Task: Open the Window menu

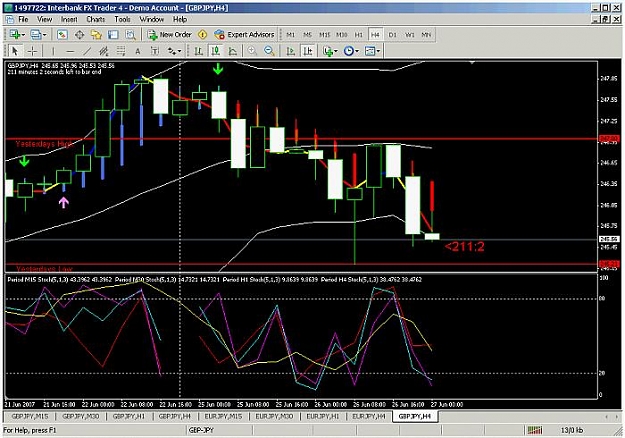Action: (151, 19)
